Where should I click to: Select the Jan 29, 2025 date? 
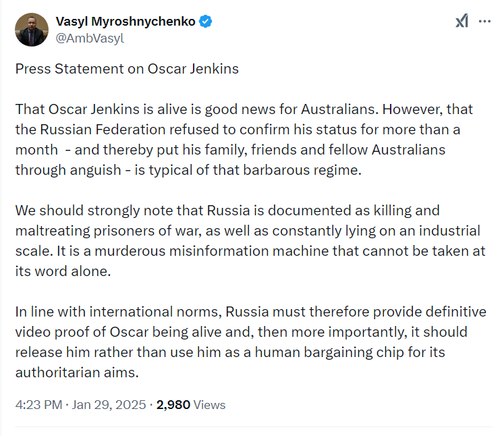point(109,404)
